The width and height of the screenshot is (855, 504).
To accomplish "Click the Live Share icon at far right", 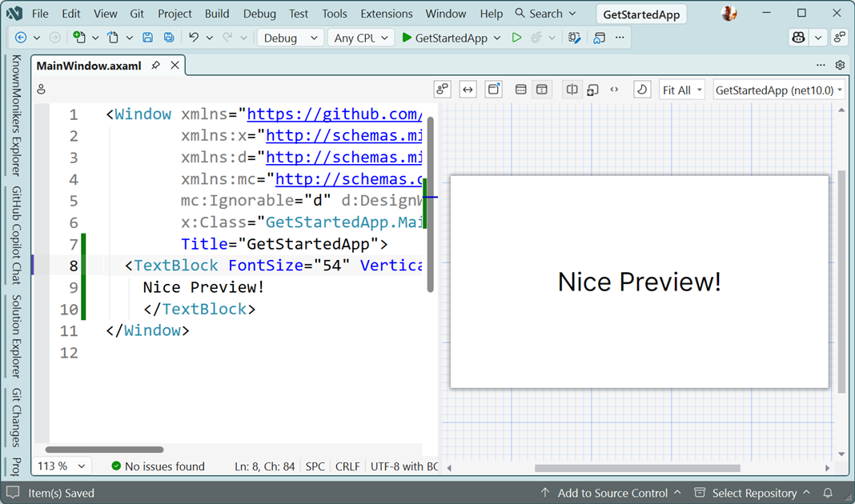I will click(840, 38).
